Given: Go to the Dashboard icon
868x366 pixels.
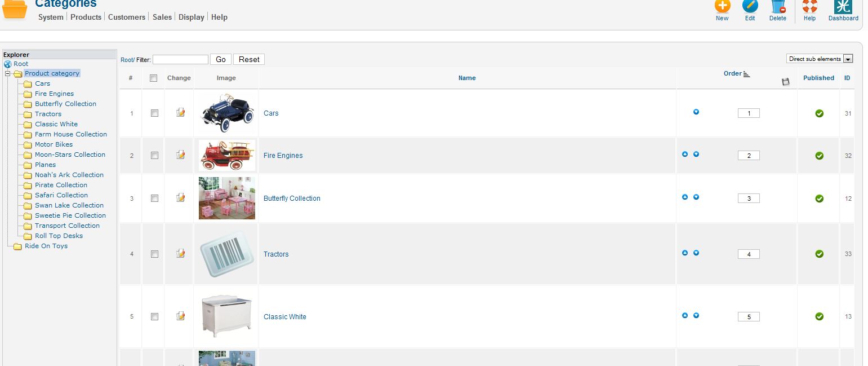Looking at the screenshot, I should click(843, 7).
